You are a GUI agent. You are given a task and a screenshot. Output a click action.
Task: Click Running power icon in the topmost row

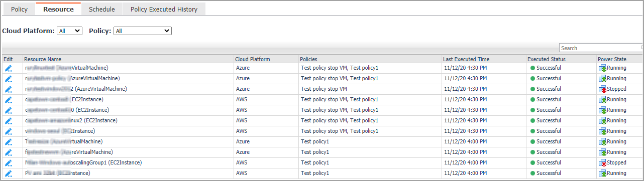point(602,68)
